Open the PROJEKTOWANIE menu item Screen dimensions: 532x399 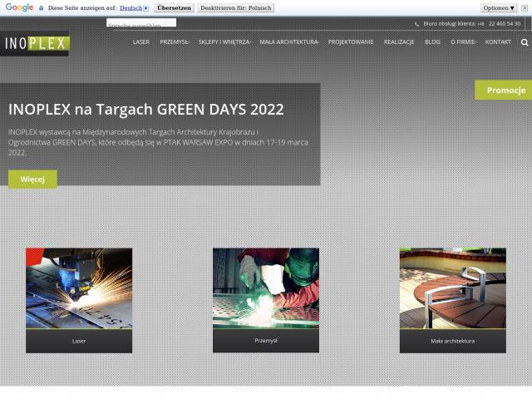[351, 42]
